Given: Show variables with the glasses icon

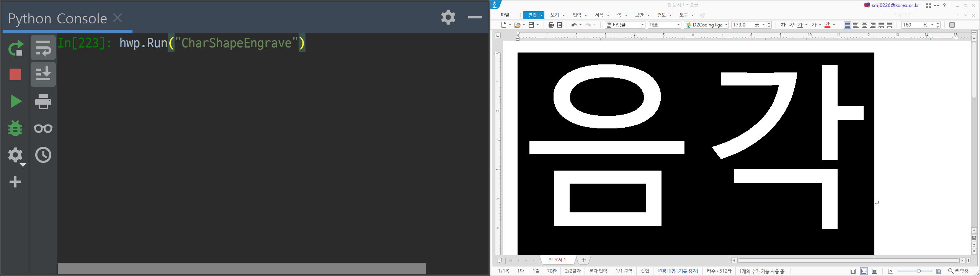Looking at the screenshot, I should tap(43, 128).
